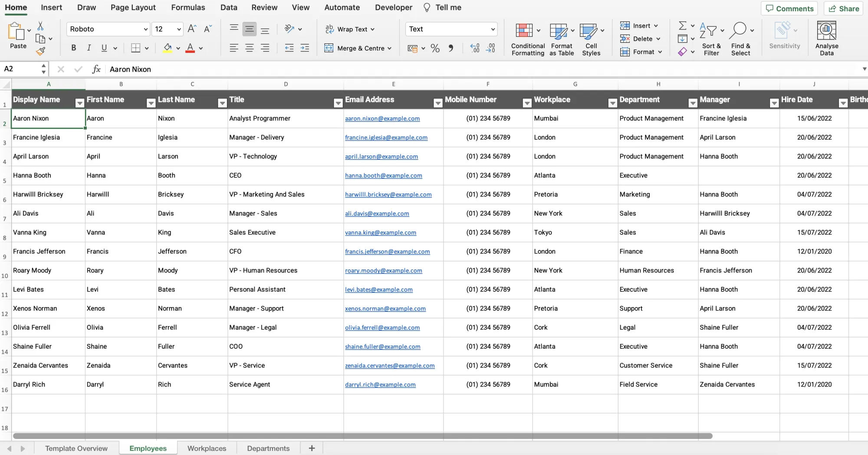Increase decimal places

(x=474, y=48)
